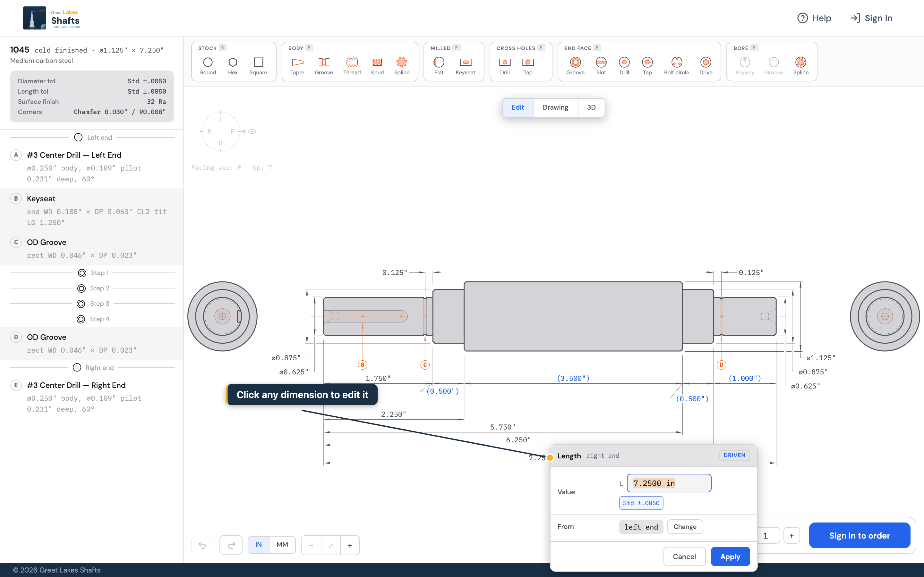Change the From reference
This screenshot has width=924, height=577.
(685, 527)
